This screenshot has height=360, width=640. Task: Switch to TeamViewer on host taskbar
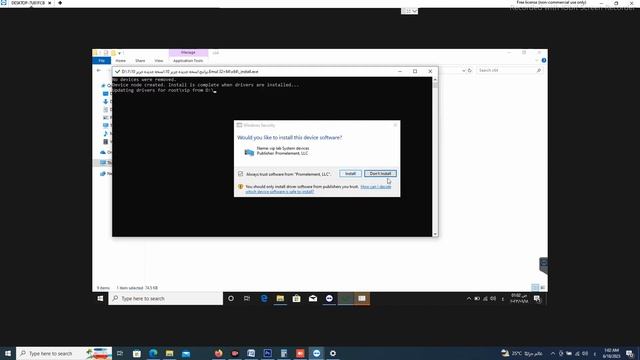316,353
